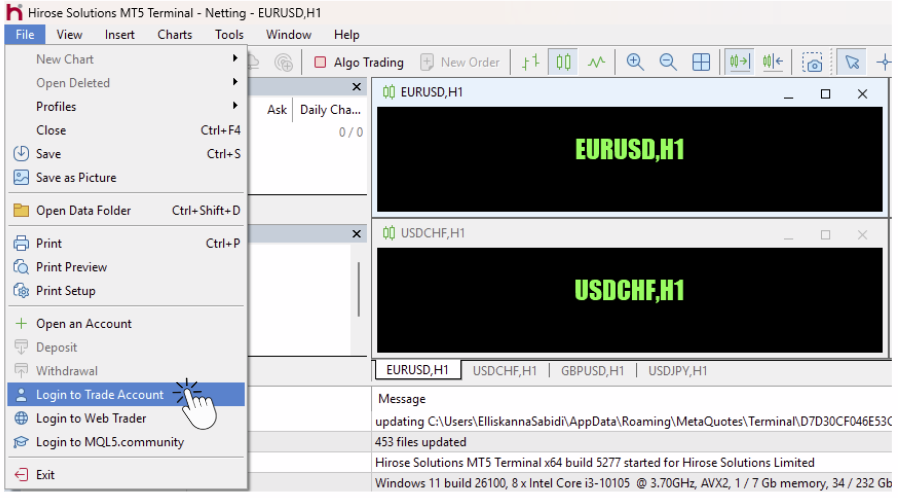Switch chart to bar chart style
This screenshot has width=898, height=498.
(530, 62)
